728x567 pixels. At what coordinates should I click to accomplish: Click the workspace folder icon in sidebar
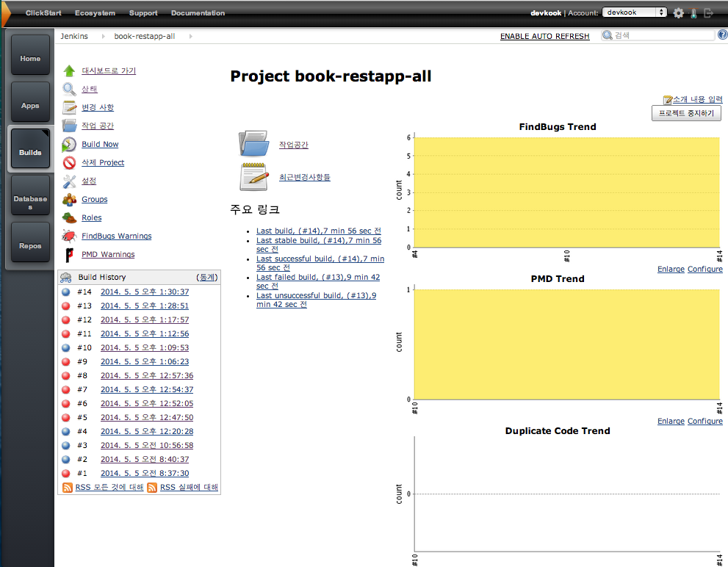(x=69, y=126)
